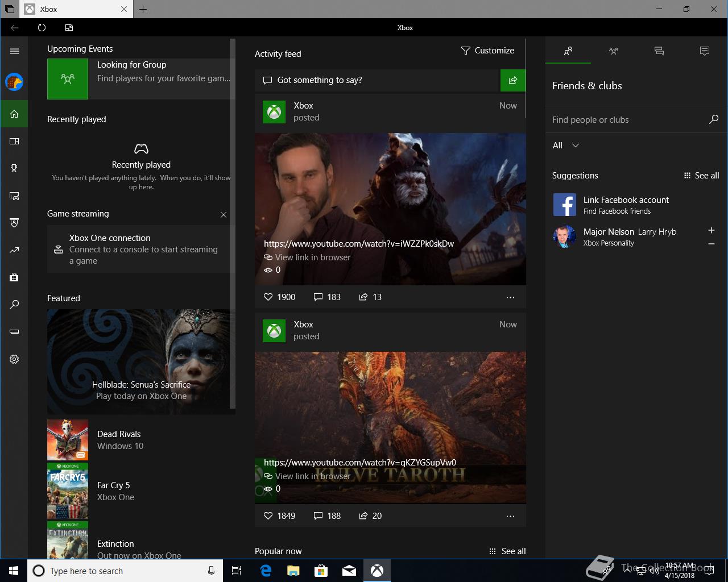Viewport: 728px width, 582px height.
Task: View iWZZPk0skDw link in browser
Action: click(x=308, y=257)
